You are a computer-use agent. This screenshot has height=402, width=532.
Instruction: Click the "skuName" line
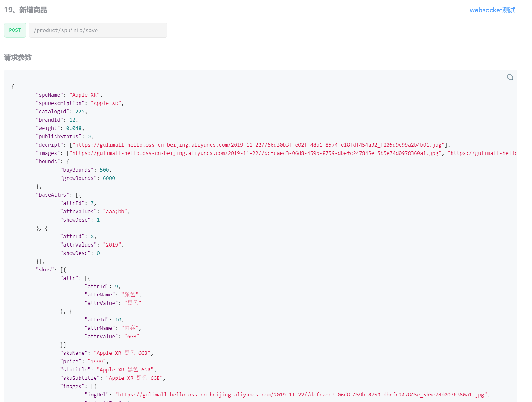pyautogui.click(x=107, y=353)
